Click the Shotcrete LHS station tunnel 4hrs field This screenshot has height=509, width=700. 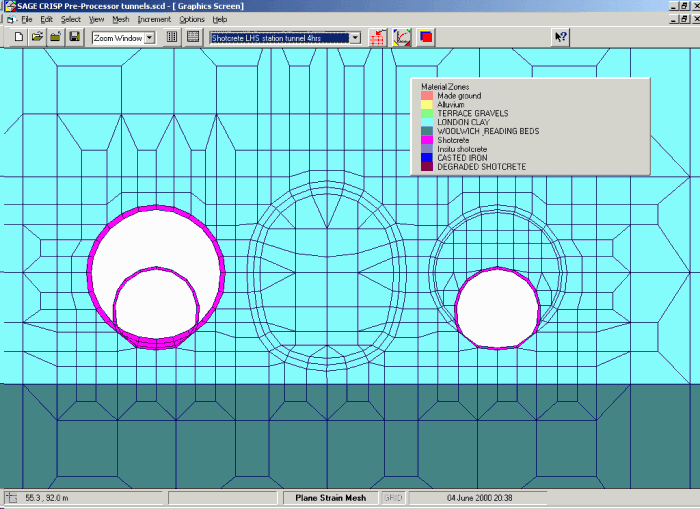tap(279, 38)
